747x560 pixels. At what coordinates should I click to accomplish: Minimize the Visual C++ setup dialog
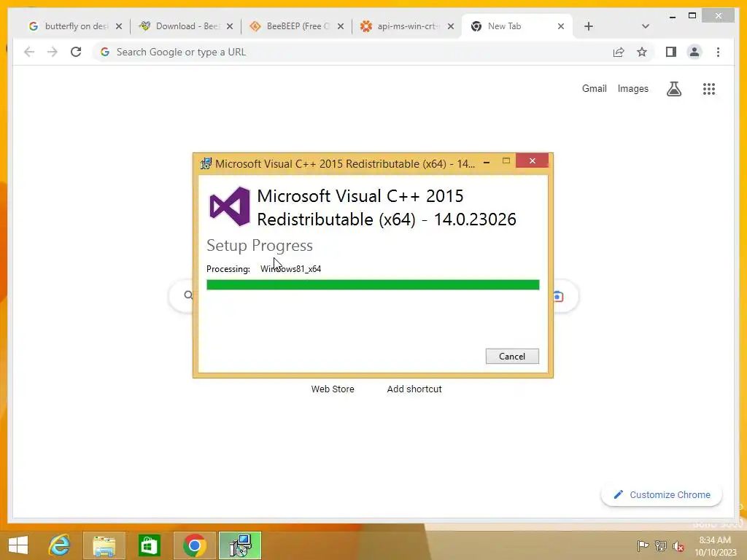[487, 162]
